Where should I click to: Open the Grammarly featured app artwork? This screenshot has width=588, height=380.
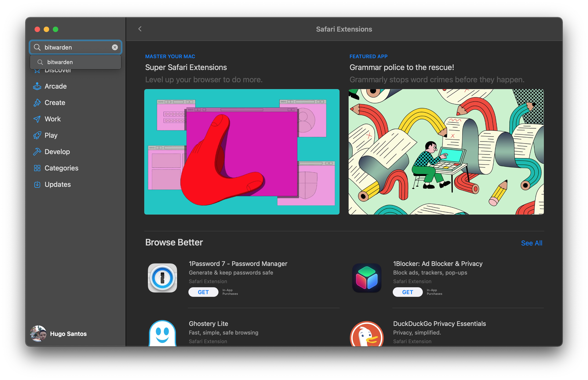click(x=446, y=152)
